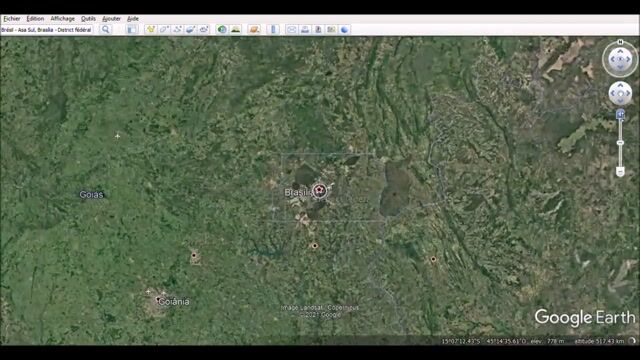The width and height of the screenshot is (640, 360).
Task: Click the print icon in toolbar
Action: click(x=305, y=29)
